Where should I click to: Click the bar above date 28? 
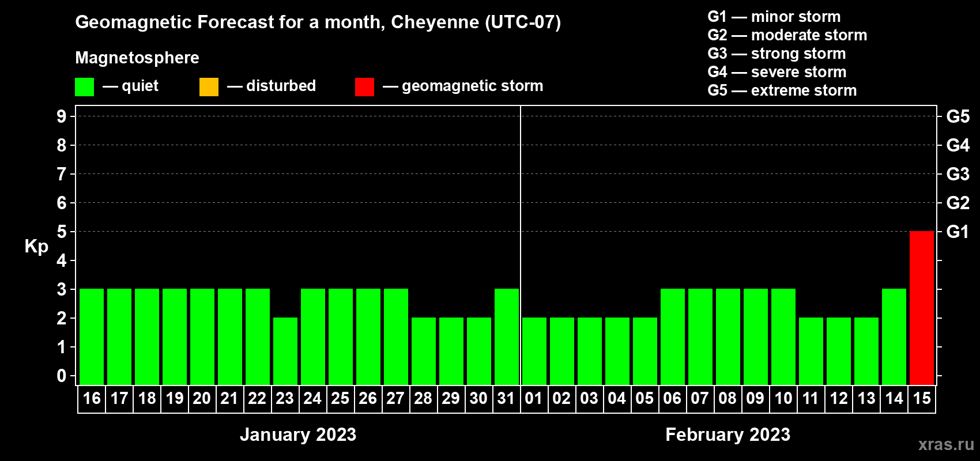[424, 351]
